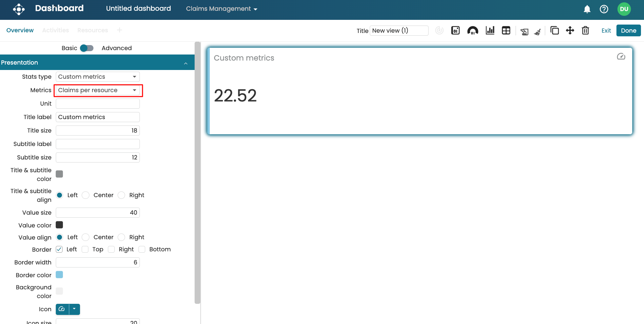The height and width of the screenshot is (324, 644).
Task: Click the gauge widget icon in toolbar
Action: click(473, 31)
